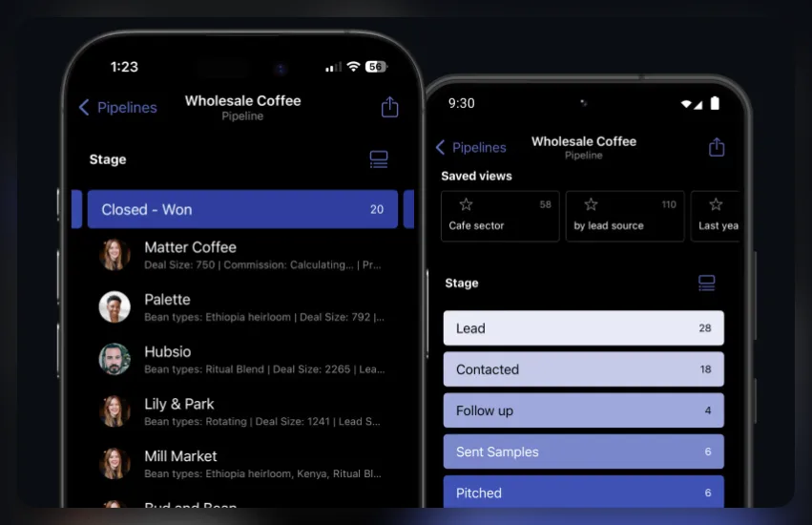Tap the back chevron on the right phone

pyautogui.click(x=440, y=147)
